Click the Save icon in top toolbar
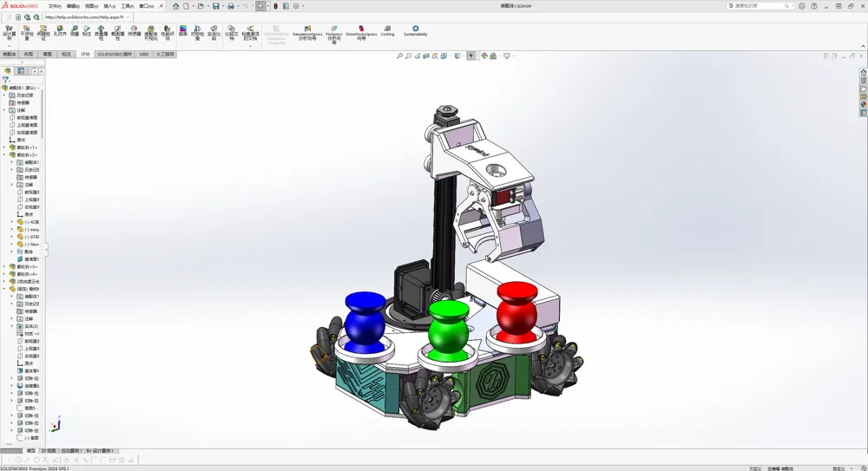Screen dimensions: 868x471 [x=216, y=6]
